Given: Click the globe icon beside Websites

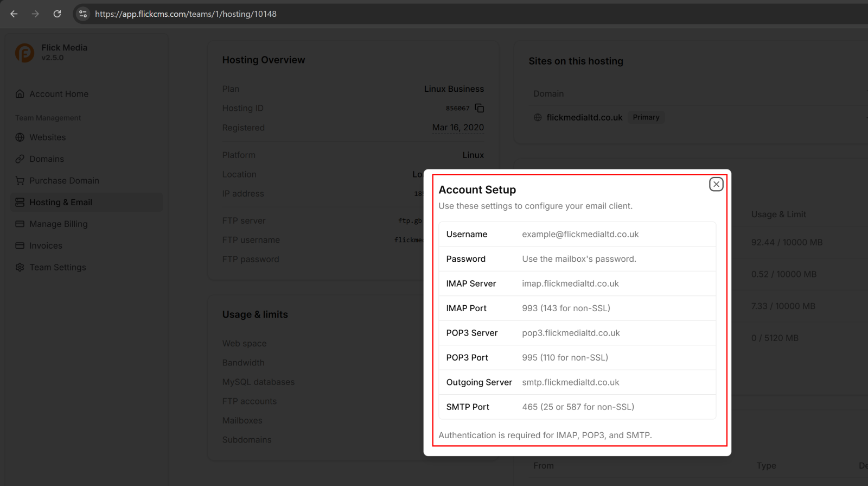Looking at the screenshot, I should (20, 137).
